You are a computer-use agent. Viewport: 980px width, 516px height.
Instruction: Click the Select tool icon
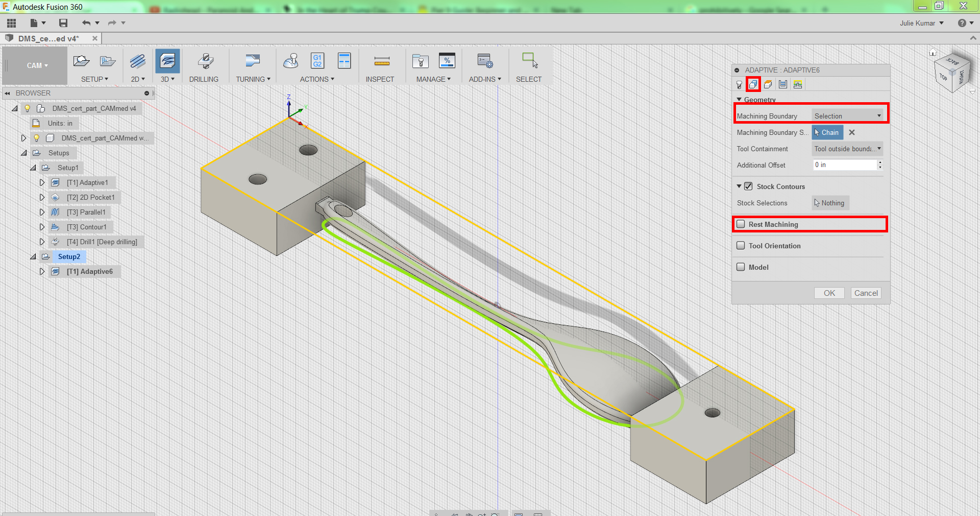pos(530,60)
